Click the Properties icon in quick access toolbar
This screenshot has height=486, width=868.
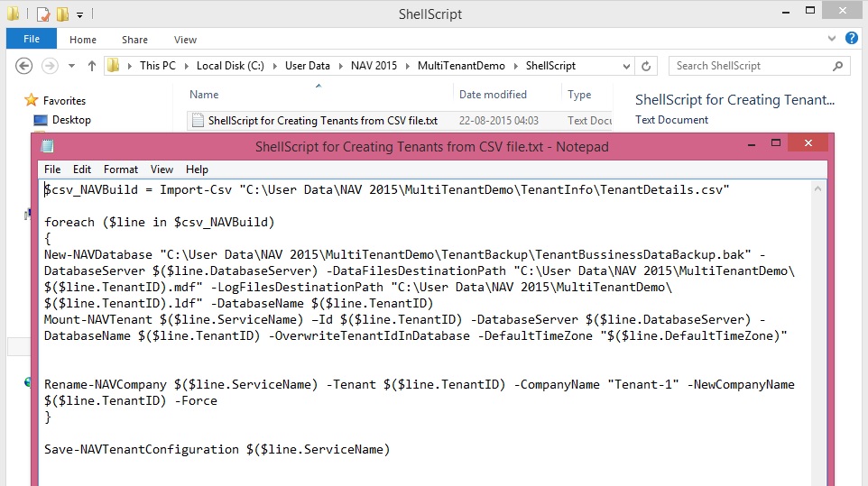pos(42,14)
